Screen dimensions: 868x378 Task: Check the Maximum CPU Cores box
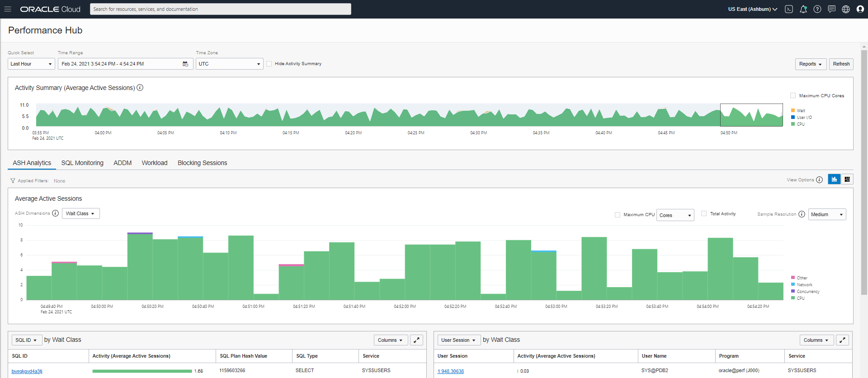coord(793,95)
